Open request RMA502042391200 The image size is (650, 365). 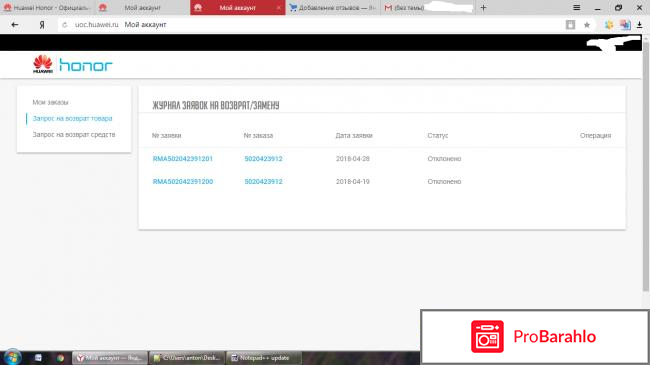183,181
